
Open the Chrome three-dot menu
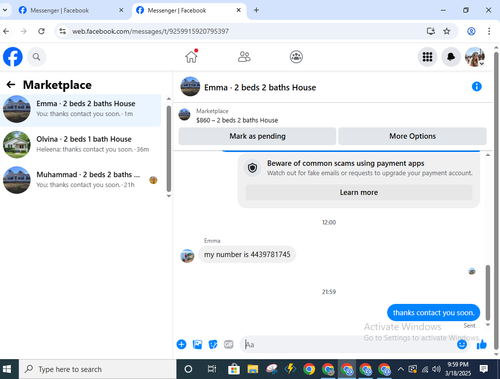[489, 31]
